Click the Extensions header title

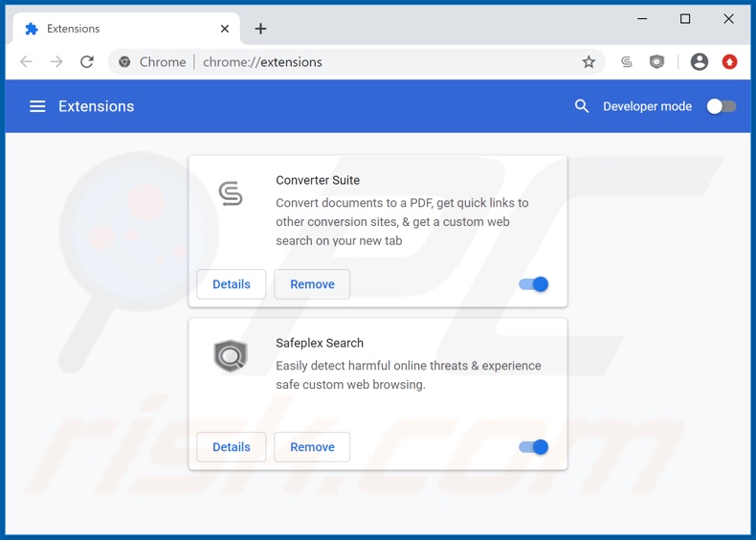click(x=97, y=106)
